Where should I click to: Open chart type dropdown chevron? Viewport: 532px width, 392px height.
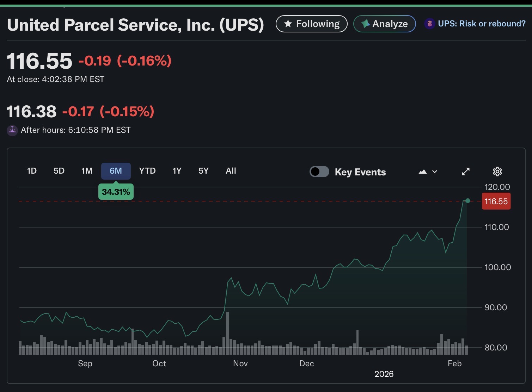(435, 172)
